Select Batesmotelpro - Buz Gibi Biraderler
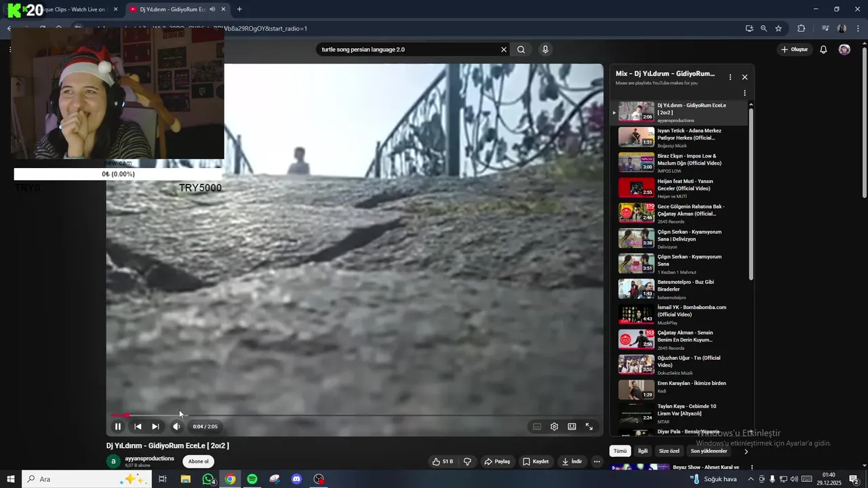The width and height of the screenshot is (868, 488). (x=678, y=289)
